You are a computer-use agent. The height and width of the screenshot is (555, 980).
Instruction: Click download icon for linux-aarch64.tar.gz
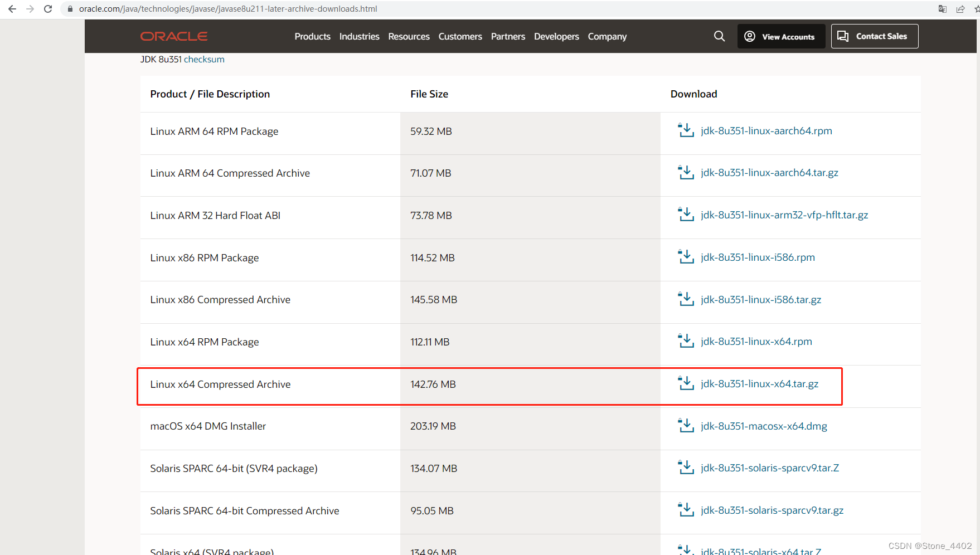686,172
